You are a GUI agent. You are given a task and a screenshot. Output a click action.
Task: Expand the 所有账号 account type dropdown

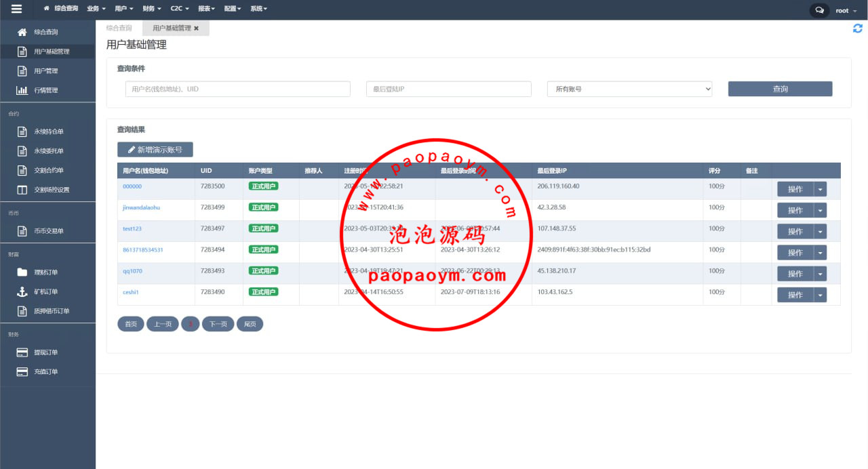[629, 89]
